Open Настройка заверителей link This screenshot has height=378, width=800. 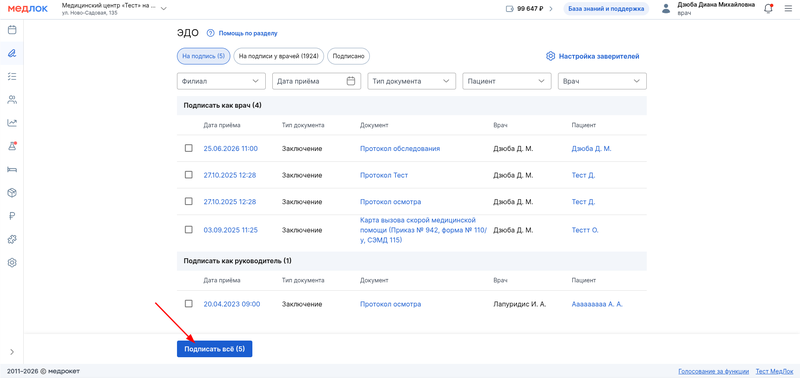(x=598, y=56)
